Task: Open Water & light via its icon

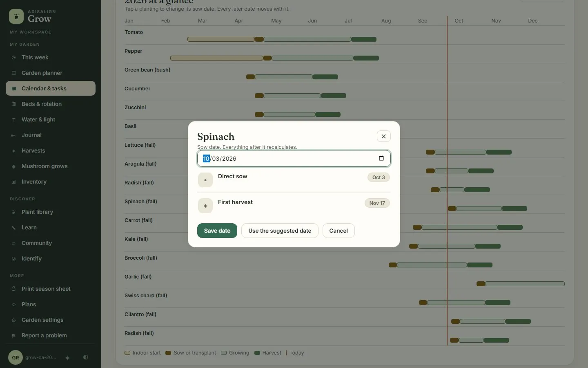Action: 13,120
